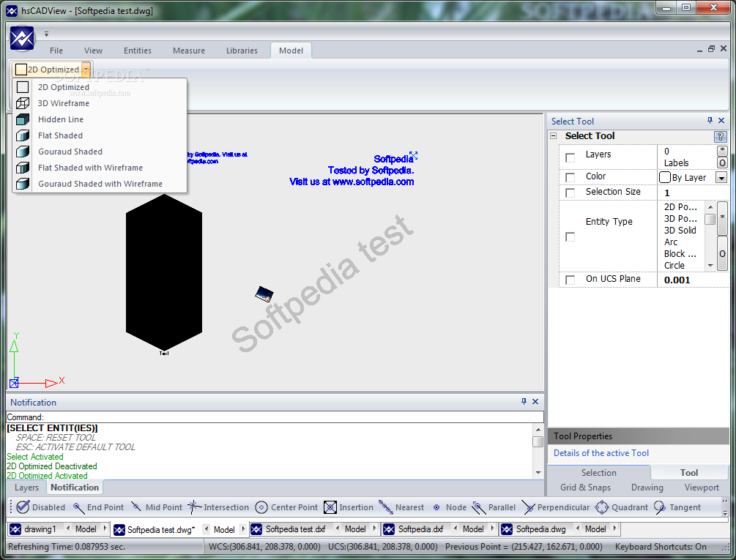Image resolution: width=736 pixels, height=560 pixels.
Task: Enable Node snap
Action: click(450, 507)
